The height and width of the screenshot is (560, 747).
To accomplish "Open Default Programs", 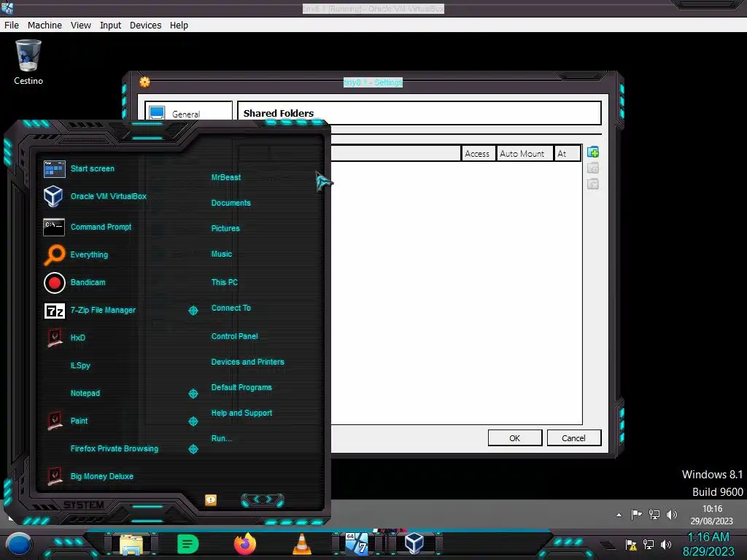I will click(x=241, y=387).
